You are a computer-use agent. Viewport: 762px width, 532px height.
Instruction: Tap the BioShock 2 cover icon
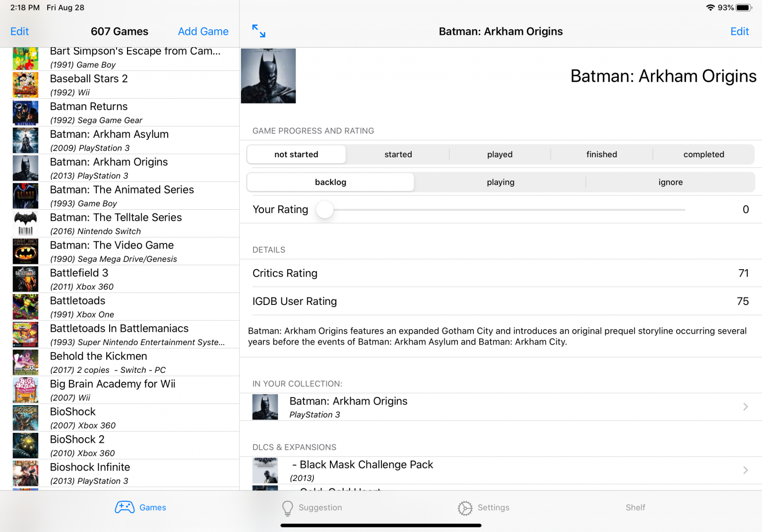point(25,446)
